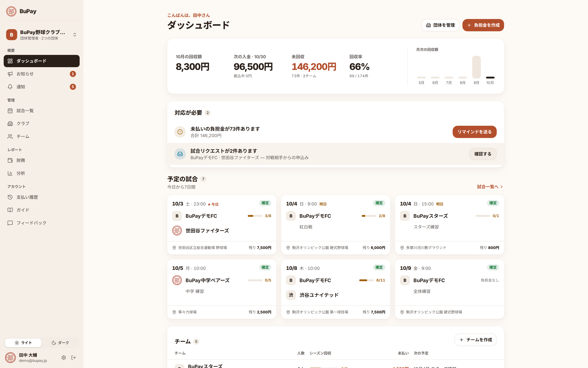Viewport: 588px width, 368px height.
Task: Click 2/8 progress bar on 紅白戦 card
Action: click(369, 216)
